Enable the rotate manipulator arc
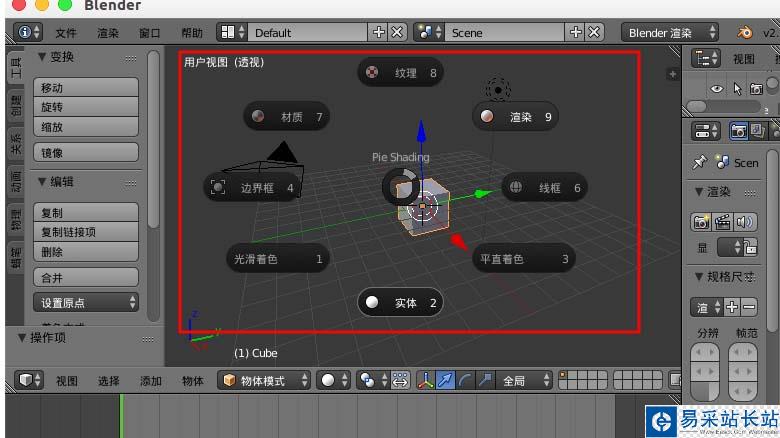780x438 pixels. (465, 380)
